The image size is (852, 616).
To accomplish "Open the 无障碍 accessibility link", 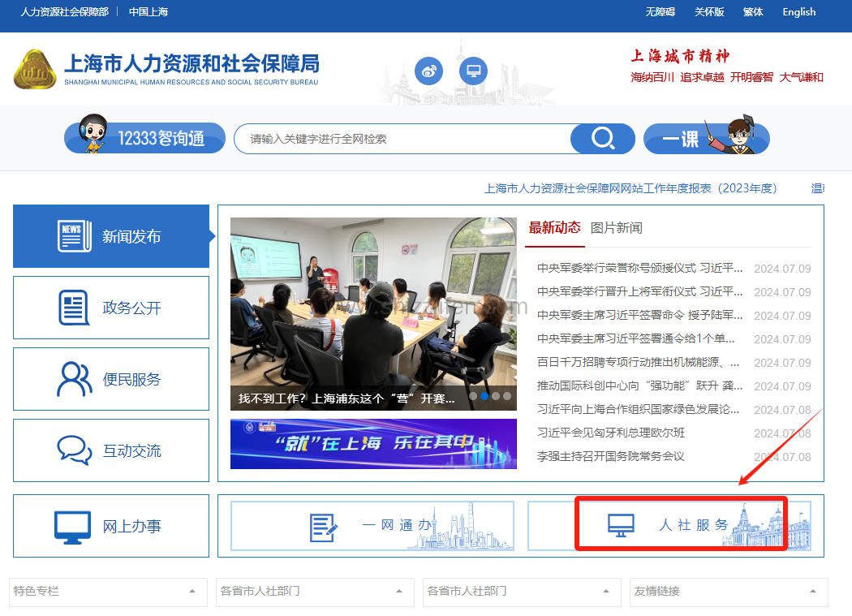I will (x=661, y=12).
